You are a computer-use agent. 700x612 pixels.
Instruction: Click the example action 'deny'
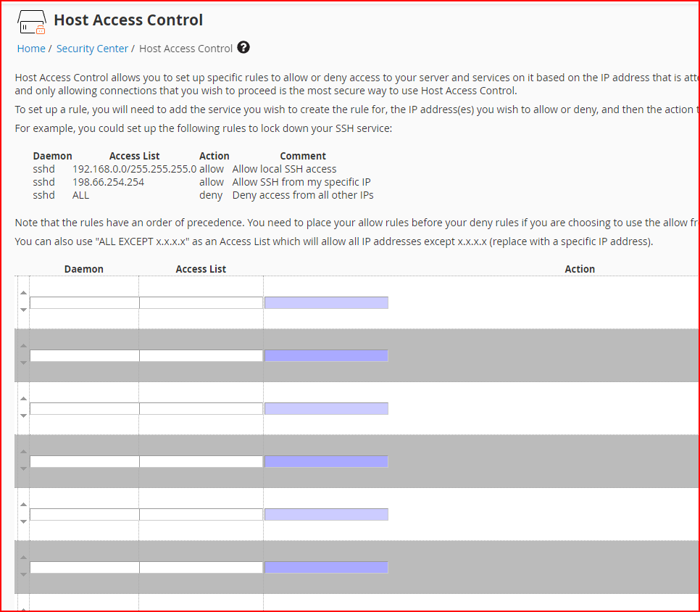coord(211,195)
